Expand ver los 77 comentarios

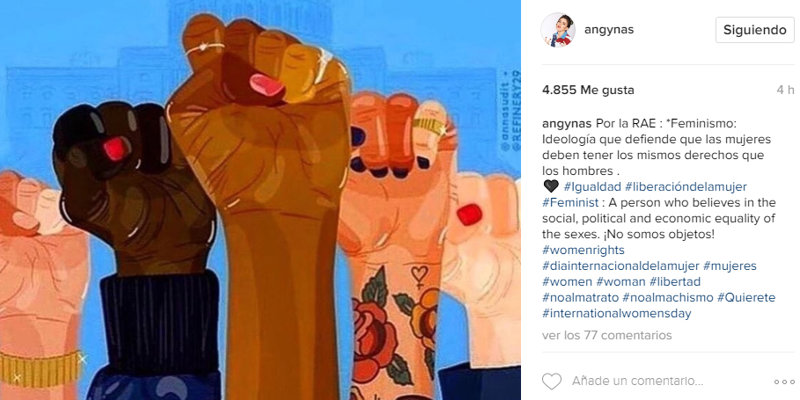click(x=607, y=335)
